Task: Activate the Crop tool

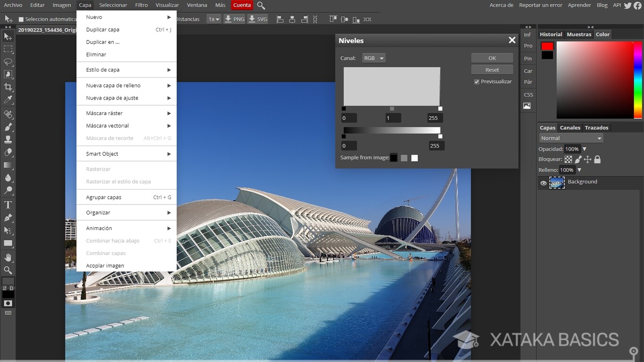Action: point(7,87)
